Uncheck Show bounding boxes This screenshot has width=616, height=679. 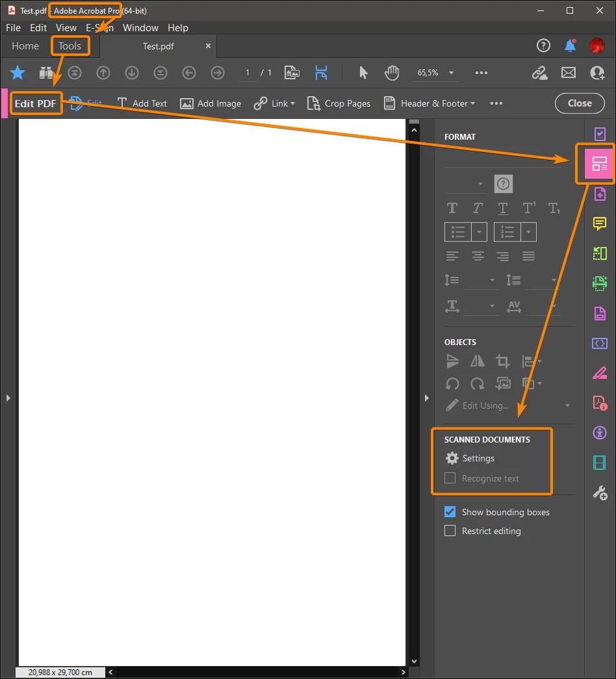pyautogui.click(x=450, y=512)
